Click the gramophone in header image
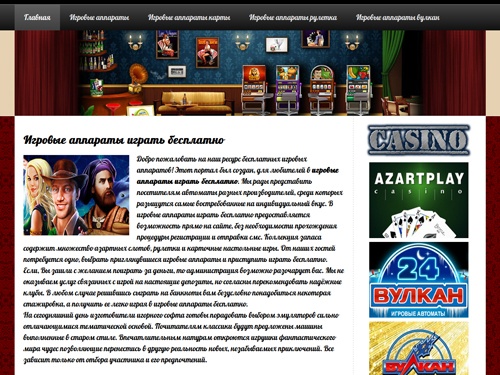The width and height of the screenshot is (500, 375). [137, 79]
